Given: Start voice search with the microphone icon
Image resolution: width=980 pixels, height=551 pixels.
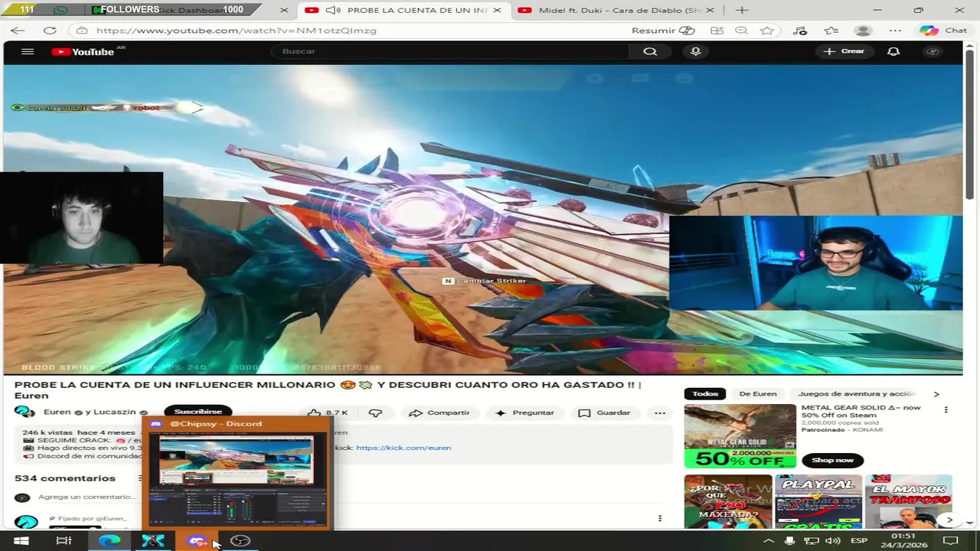Looking at the screenshot, I should [x=695, y=51].
